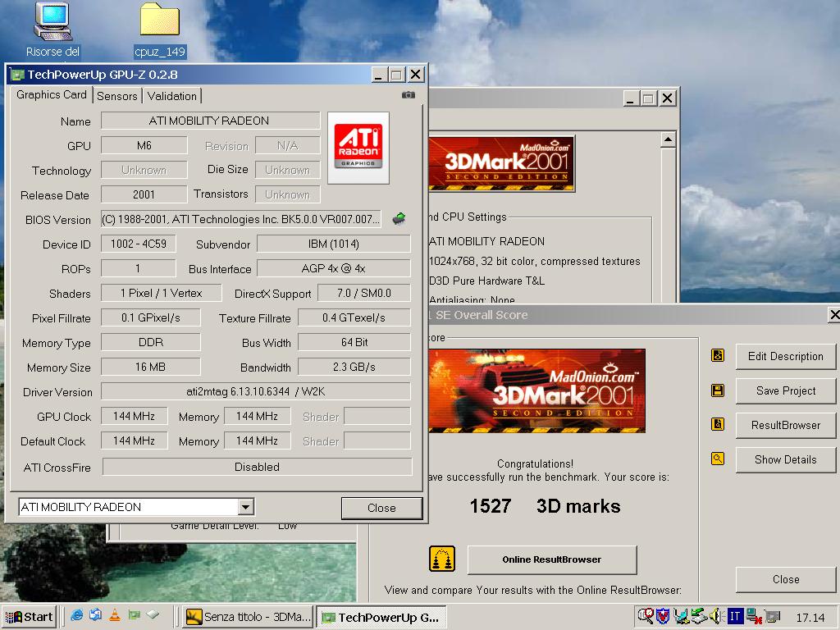The image size is (840, 630).
Task: Click the Show Details magnifier icon
Action: pyautogui.click(x=718, y=459)
